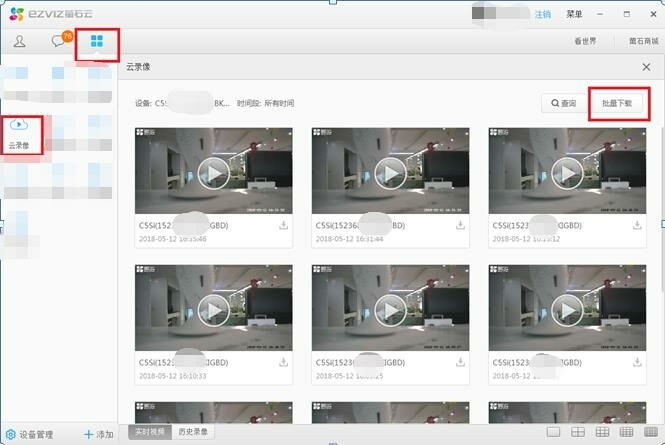The image size is (665, 445).
Task: Open partially visible thumbnail in bottom-left row
Action: click(x=213, y=412)
